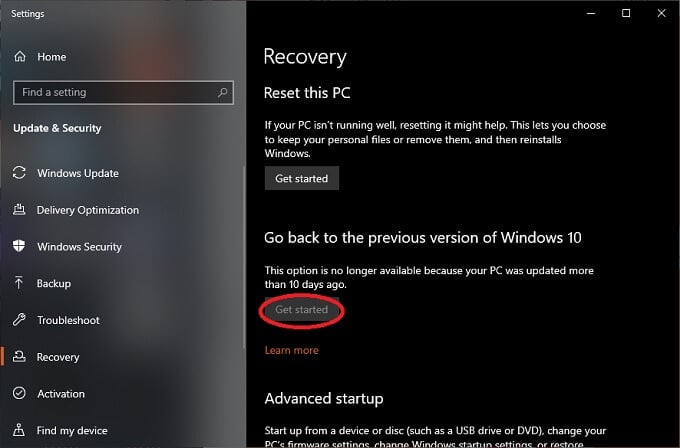
Task: Click the Recovery icon in sidebar
Action: pyautogui.click(x=20, y=357)
